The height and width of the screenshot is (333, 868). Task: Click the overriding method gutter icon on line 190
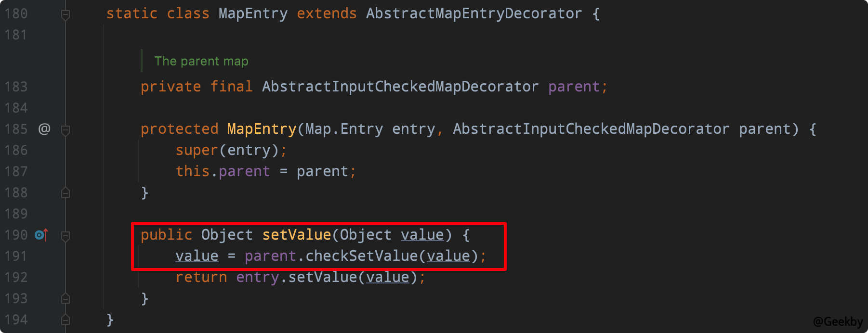pos(41,235)
